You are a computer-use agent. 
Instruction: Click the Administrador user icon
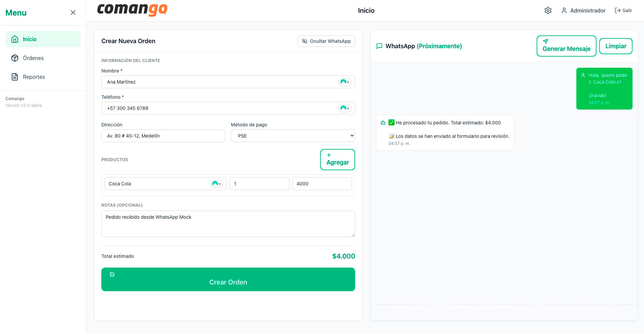click(564, 10)
